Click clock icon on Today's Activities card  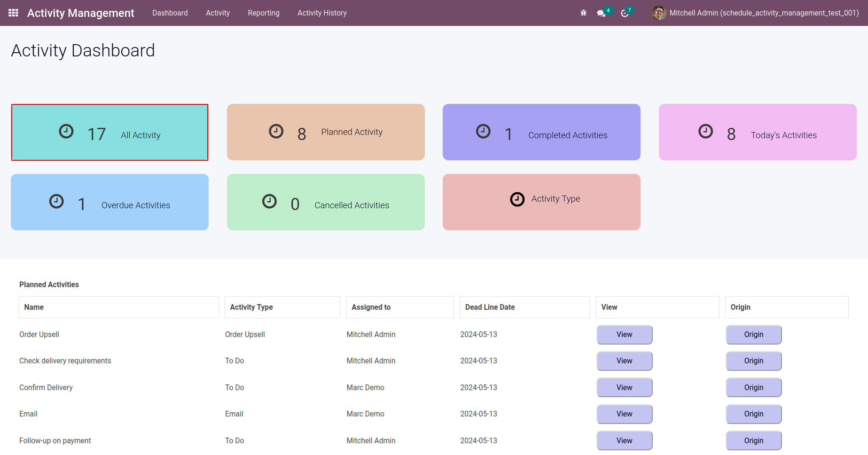[706, 131]
